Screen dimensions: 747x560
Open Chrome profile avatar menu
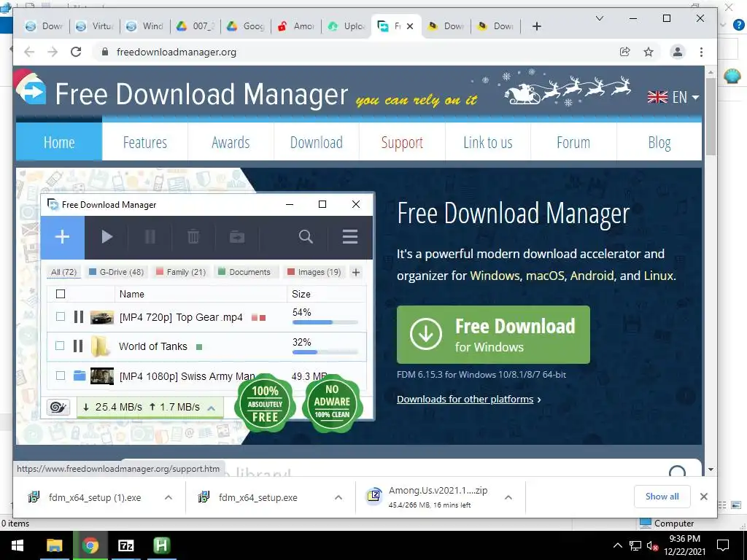[677, 52]
